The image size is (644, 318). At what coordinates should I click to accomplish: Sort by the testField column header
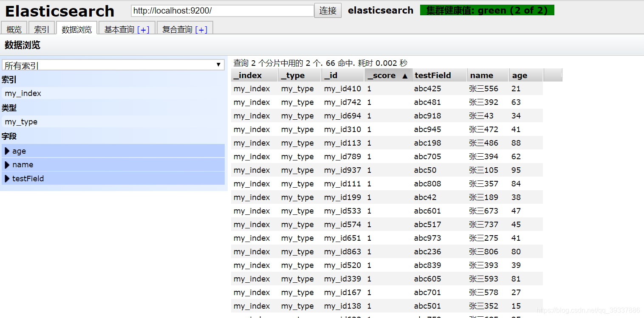439,75
